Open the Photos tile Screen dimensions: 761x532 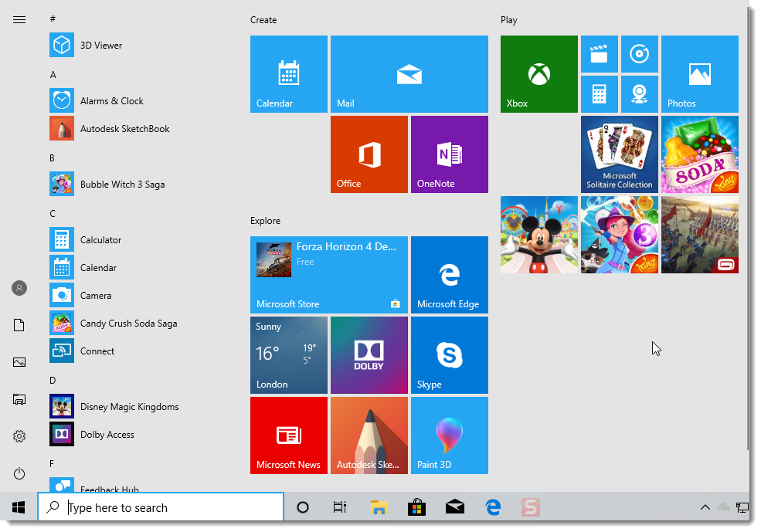point(699,73)
